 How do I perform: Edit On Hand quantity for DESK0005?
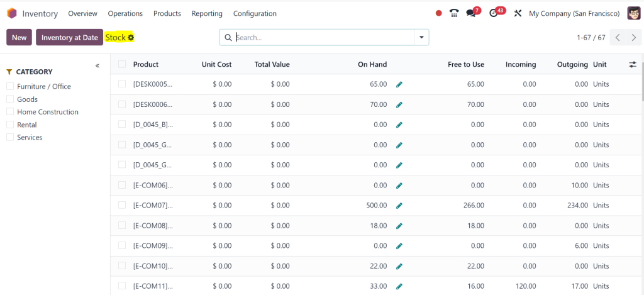click(399, 85)
